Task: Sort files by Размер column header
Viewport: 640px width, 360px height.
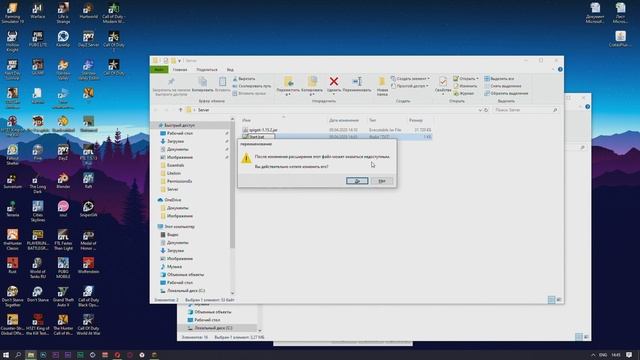Action: coord(416,120)
